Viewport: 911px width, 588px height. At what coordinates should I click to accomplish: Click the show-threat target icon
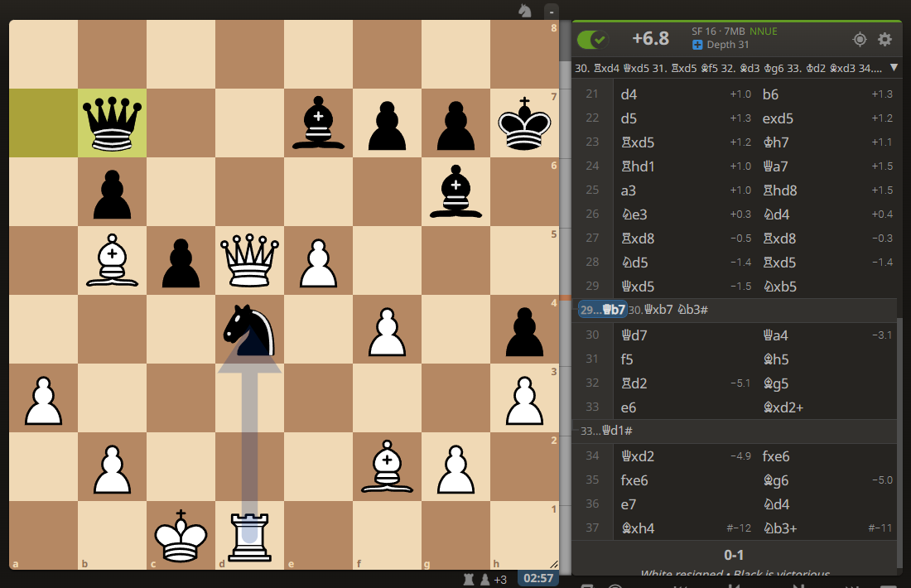pos(860,39)
